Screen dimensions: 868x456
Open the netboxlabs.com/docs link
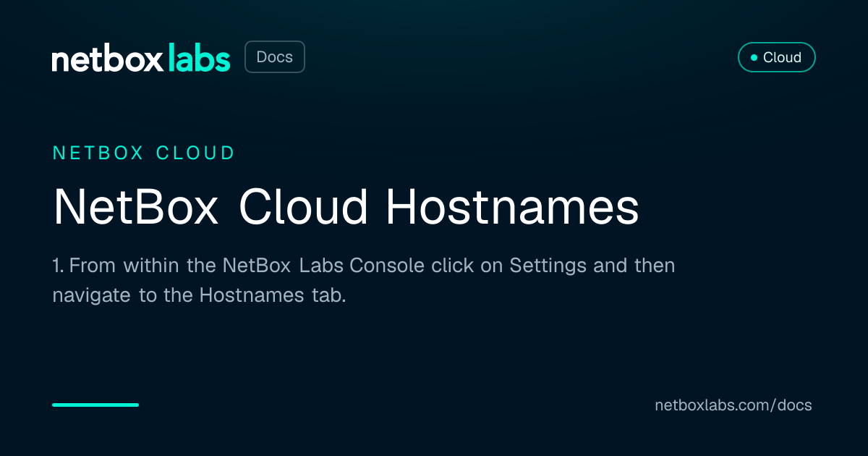pos(733,405)
